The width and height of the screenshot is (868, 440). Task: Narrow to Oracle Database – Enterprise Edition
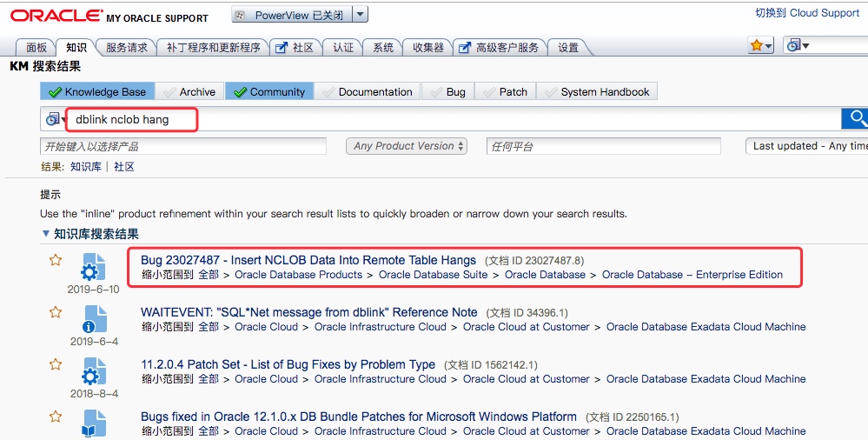pos(692,274)
